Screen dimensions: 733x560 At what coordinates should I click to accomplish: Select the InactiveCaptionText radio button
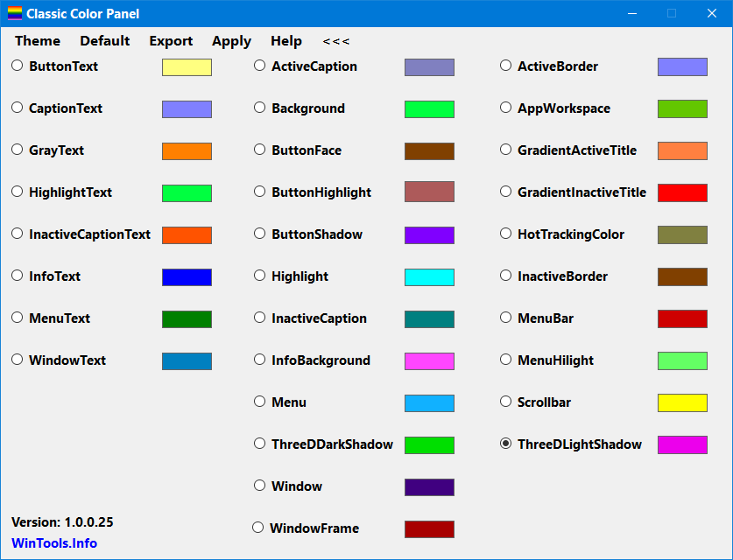click(x=17, y=234)
